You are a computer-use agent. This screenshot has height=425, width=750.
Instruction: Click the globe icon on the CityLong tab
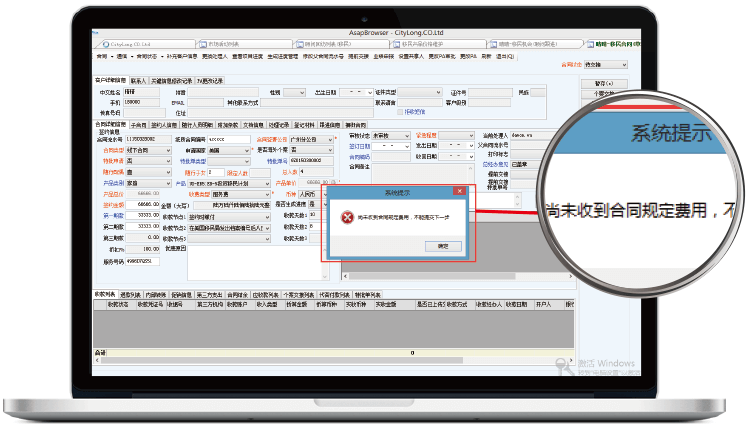(106, 44)
